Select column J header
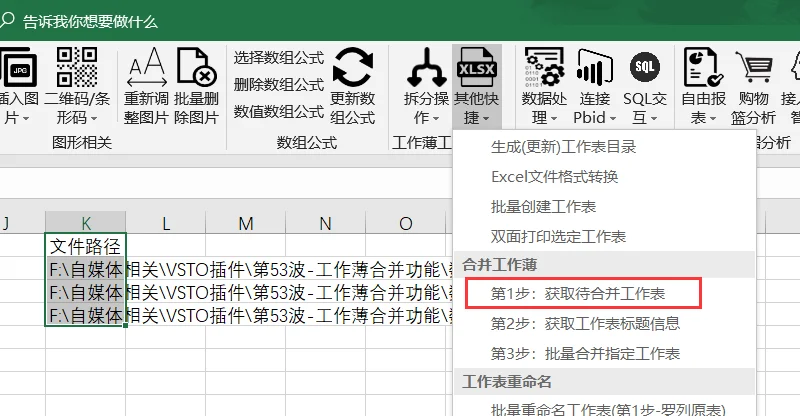This screenshot has width=800, height=416. pos(22,223)
